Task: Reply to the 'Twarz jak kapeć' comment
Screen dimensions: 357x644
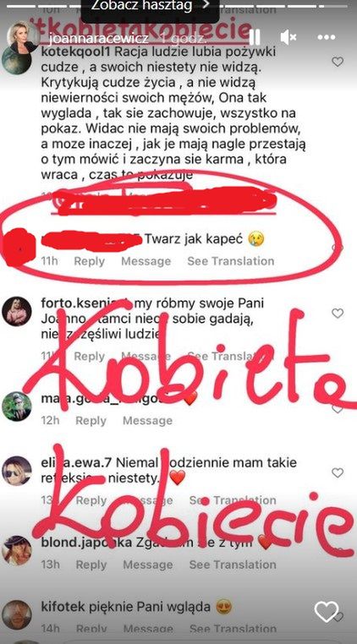Action: pyautogui.click(x=90, y=261)
